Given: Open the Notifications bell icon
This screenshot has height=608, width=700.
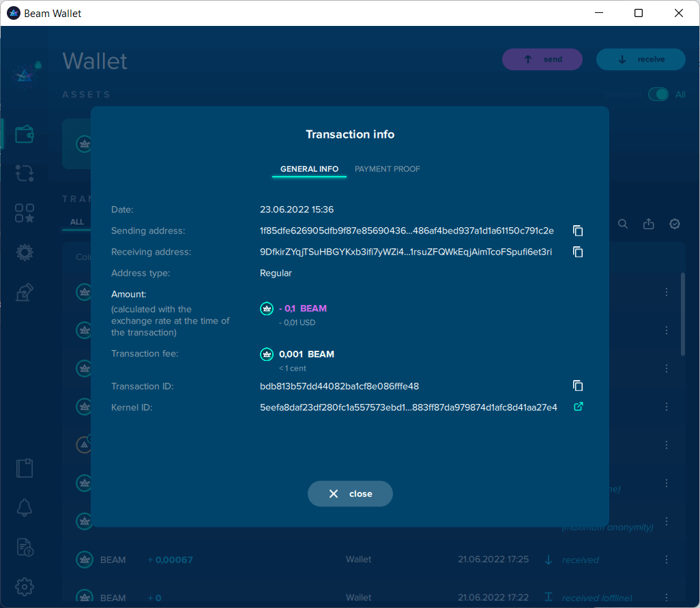Looking at the screenshot, I should point(25,508).
